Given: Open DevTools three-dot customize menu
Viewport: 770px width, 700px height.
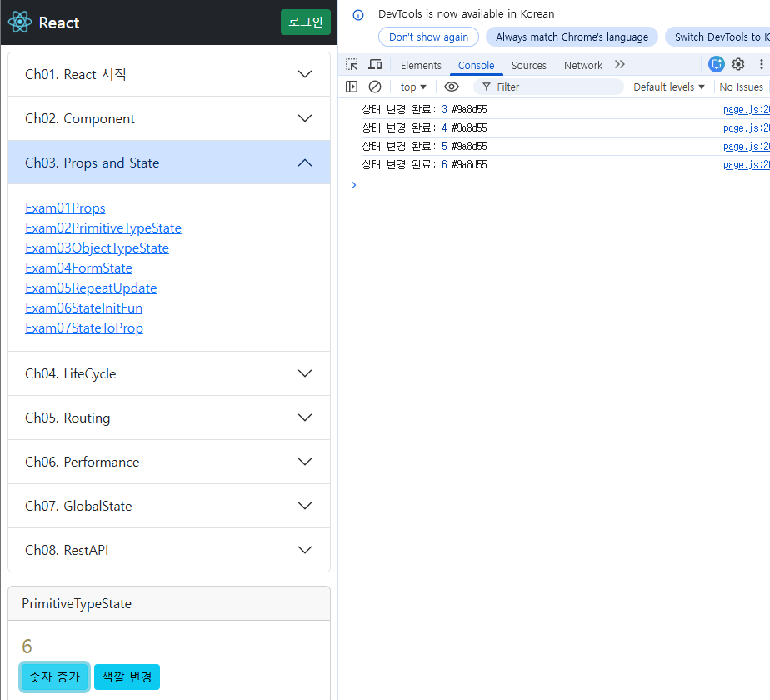Looking at the screenshot, I should tap(761, 64).
